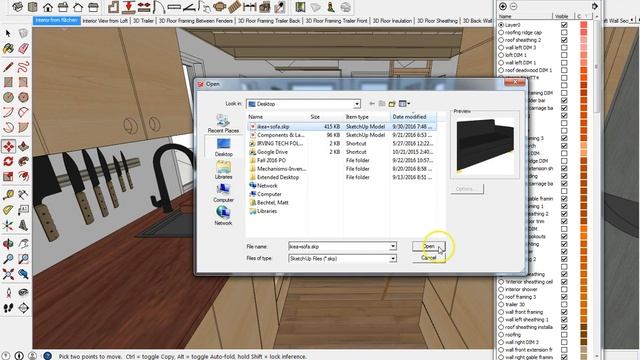Click the eyedropper icon in top toolbar
Screen dimensions: 640x360
(280, 7)
